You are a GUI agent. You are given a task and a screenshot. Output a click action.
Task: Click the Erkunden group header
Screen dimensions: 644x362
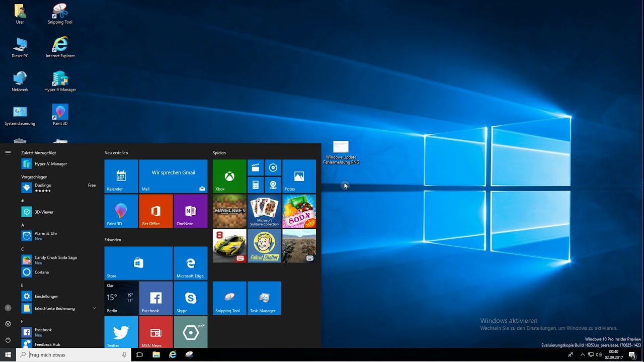113,240
